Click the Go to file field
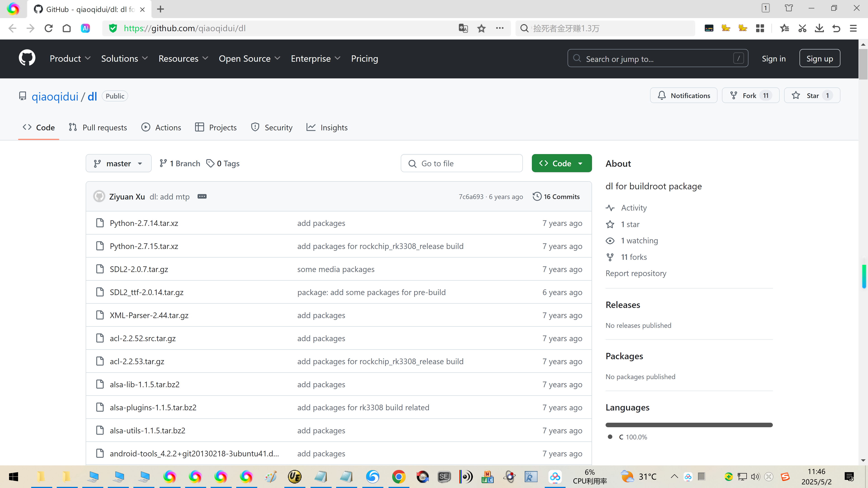The image size is (868, 488). point(462,163)
